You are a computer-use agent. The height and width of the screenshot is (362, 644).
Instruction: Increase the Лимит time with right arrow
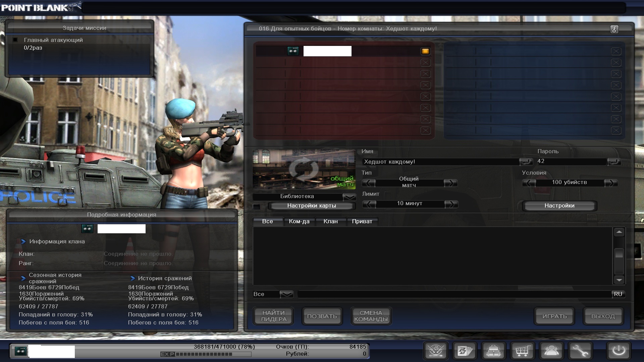point(451,204)
